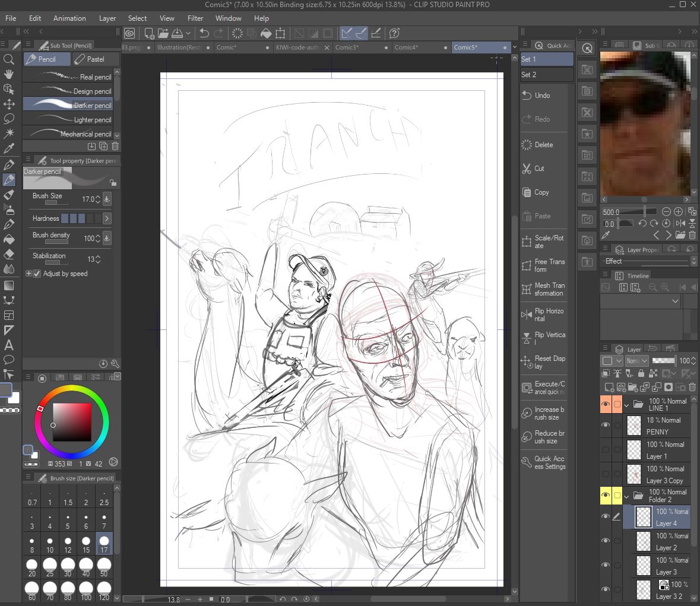This screenshot has width=700, height=606.
Task: Select the Text tool
Action: [x=8, y=345]
